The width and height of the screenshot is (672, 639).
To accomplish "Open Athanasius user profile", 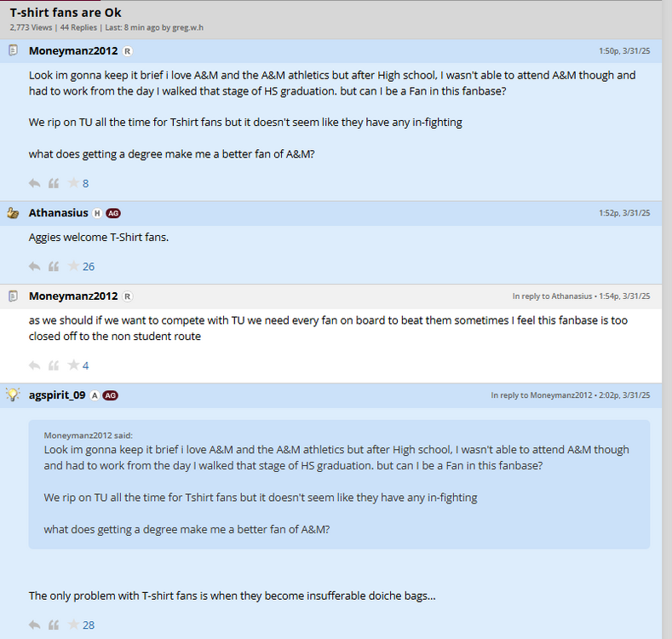I will (58, 213).
